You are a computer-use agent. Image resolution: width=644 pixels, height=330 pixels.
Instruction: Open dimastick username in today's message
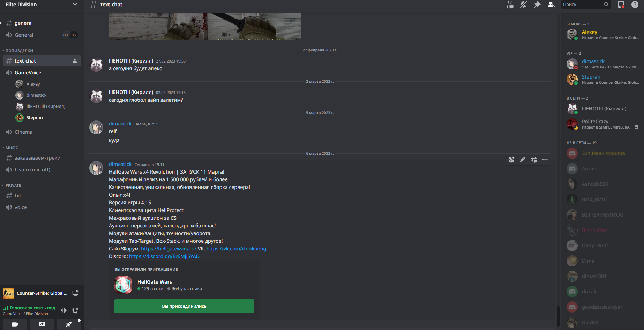coord(120,164)
